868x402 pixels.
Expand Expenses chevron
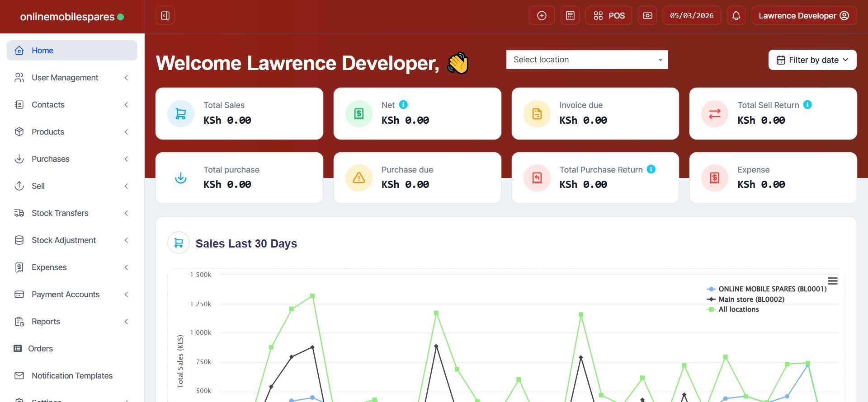[x=126, y=267]
